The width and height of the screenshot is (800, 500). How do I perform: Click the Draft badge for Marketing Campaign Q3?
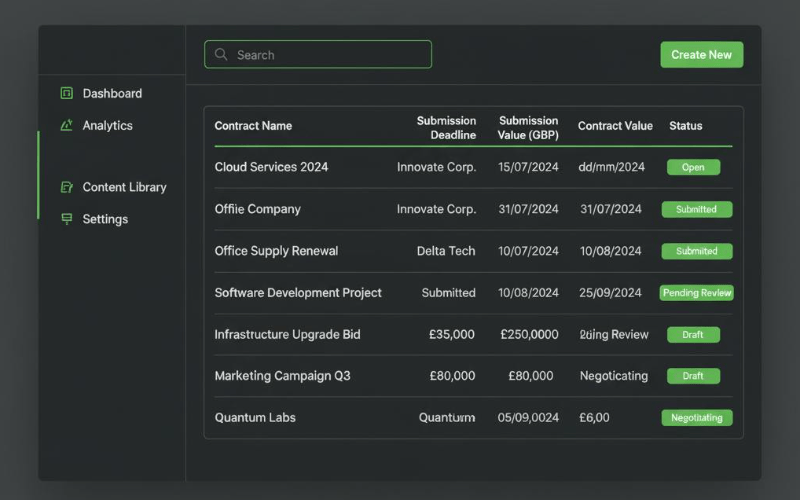pyautogui.click(x=693, y=376)
